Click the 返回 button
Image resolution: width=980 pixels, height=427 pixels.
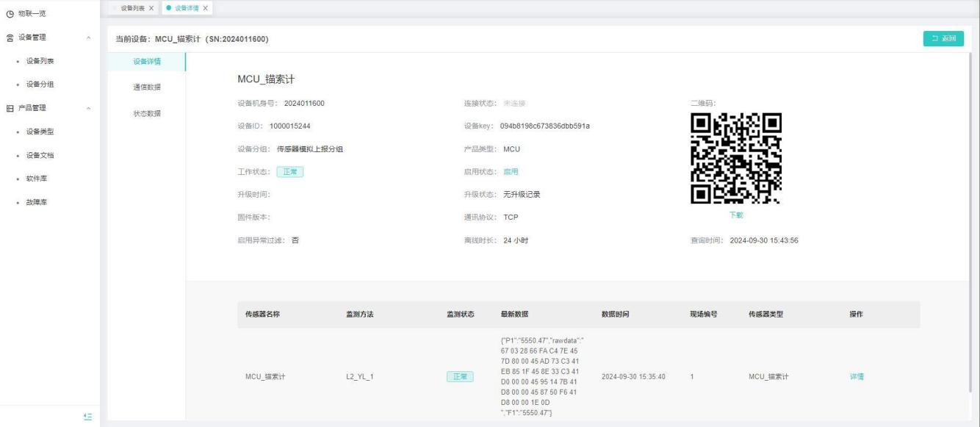click(x=943, y=39)
